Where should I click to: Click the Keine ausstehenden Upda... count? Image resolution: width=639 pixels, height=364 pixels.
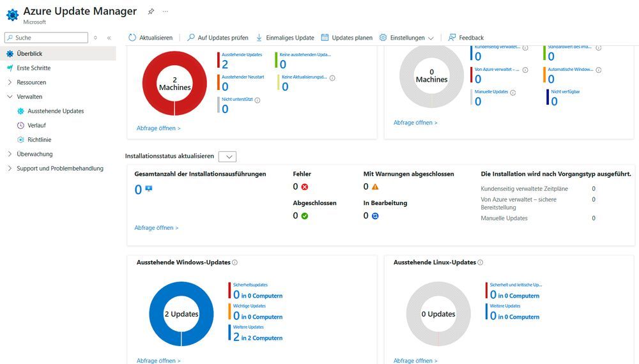[x=283, y=64]
